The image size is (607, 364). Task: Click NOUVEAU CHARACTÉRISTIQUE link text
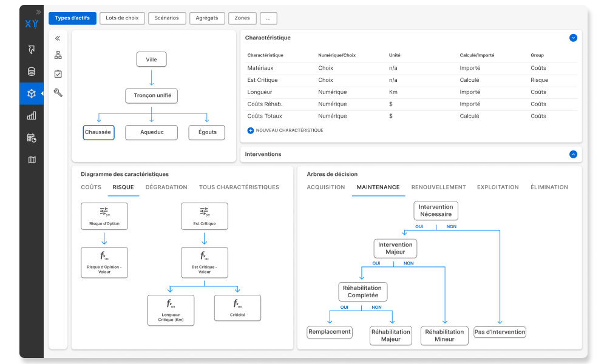290,130
